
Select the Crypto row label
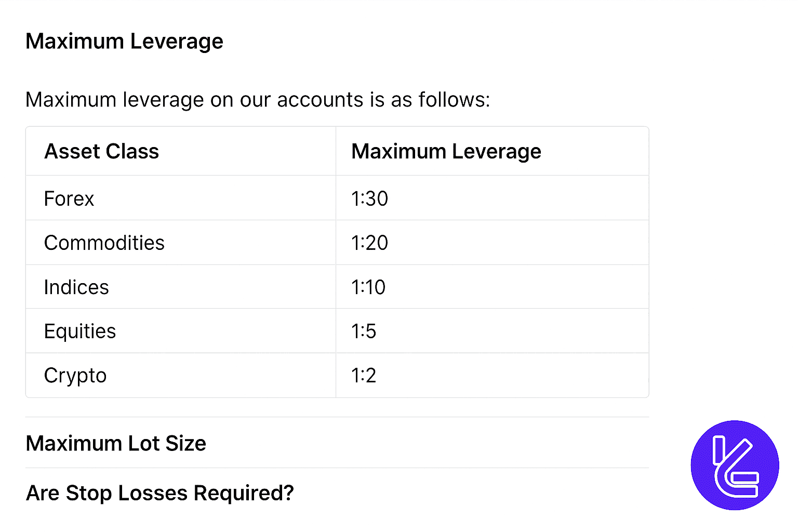[75, 375]
